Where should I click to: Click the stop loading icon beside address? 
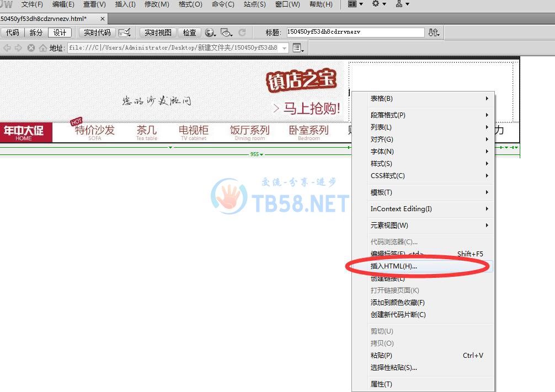[x=31, y=48]
